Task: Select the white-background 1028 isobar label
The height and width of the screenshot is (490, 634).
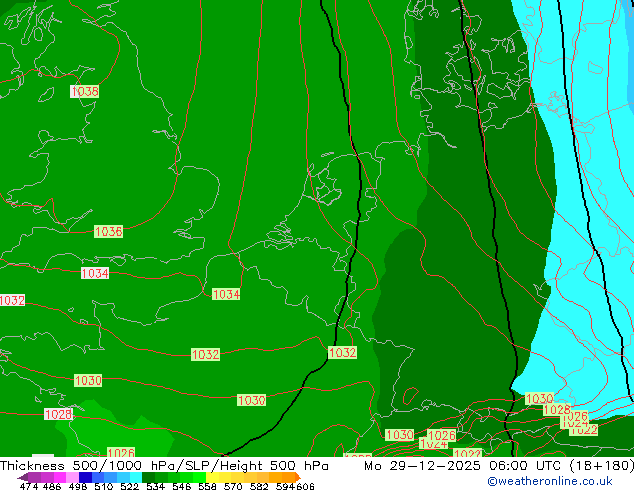Action: (59, 414)
